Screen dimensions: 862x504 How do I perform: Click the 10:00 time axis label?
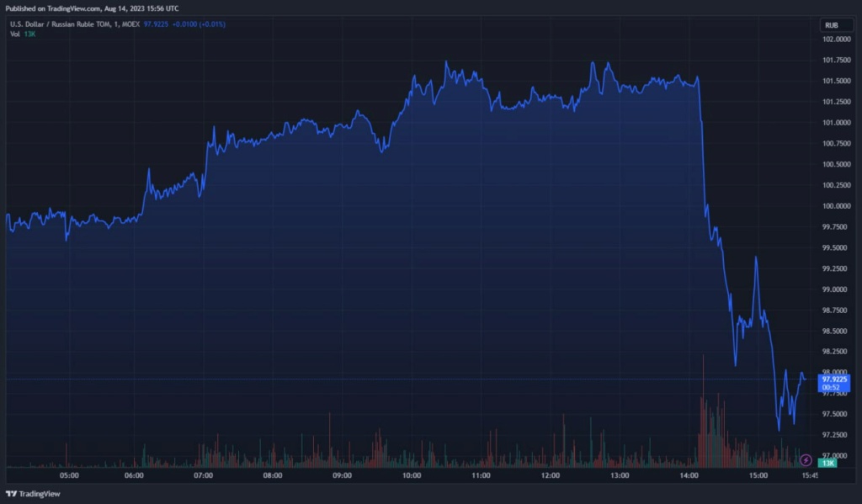click(411, 475)
